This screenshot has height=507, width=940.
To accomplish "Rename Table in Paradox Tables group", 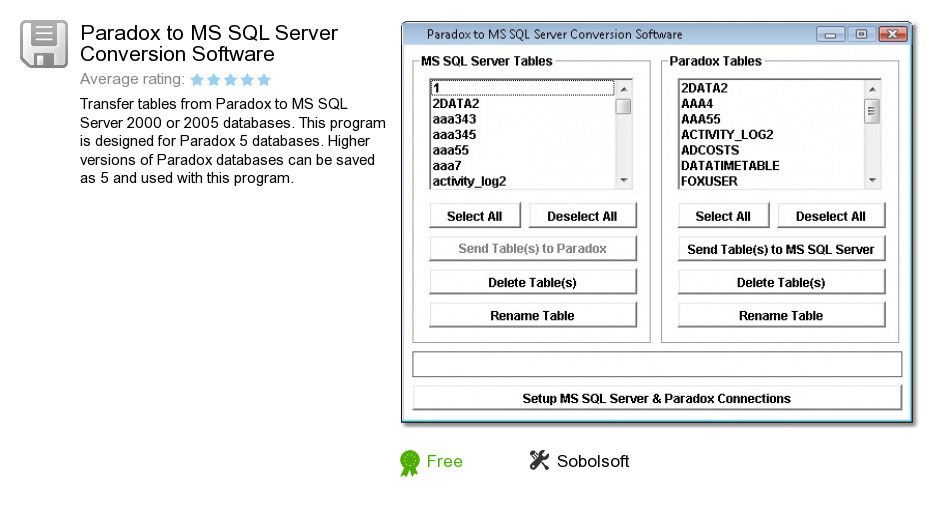I will point(781,315).
